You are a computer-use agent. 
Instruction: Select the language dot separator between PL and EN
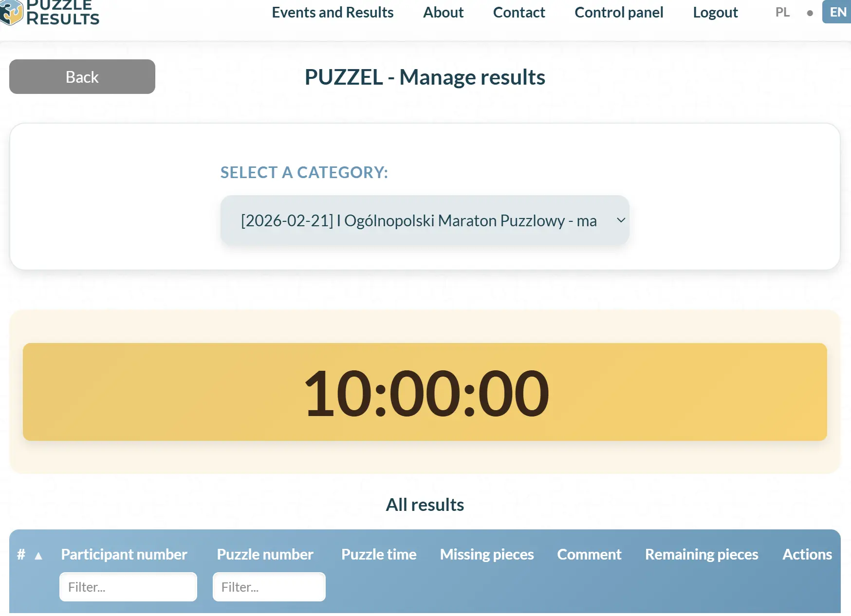pos(810,13)
